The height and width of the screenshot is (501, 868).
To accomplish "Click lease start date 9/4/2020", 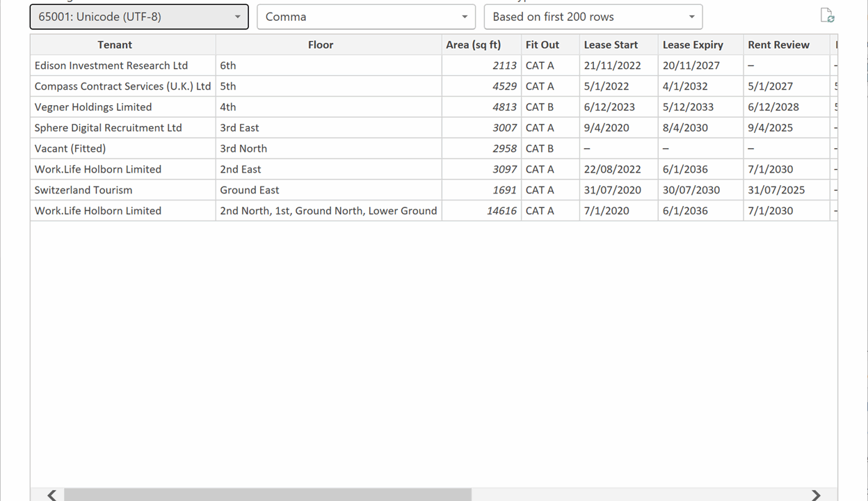I will [618, 128].
